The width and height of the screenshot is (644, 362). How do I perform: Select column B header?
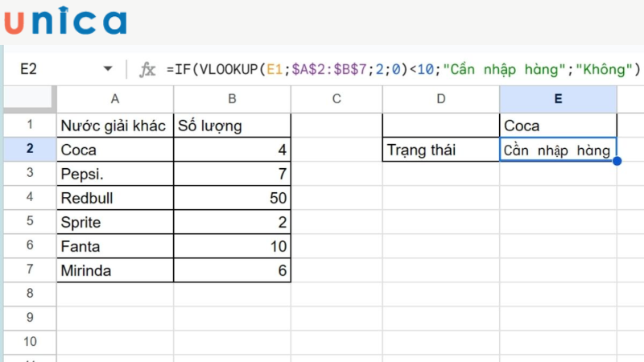tap(232, 99)
